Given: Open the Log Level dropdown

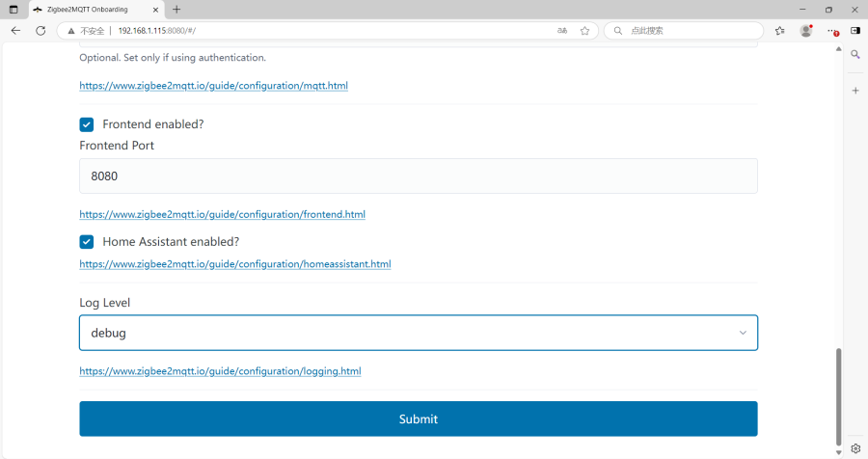Looking at the screenshot, I should pyautogui.click(x=419, y=333).
